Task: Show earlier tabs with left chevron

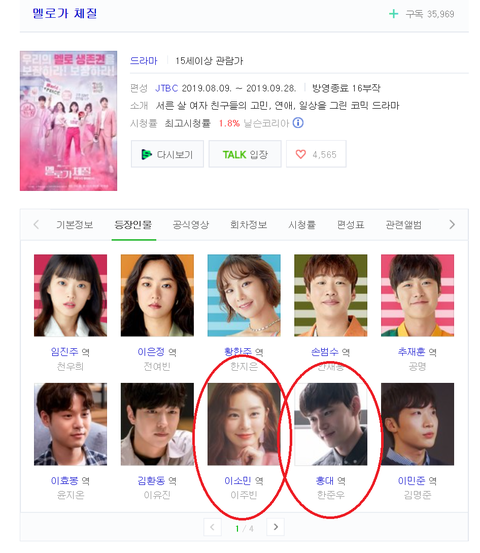Action: coord(36,225)
